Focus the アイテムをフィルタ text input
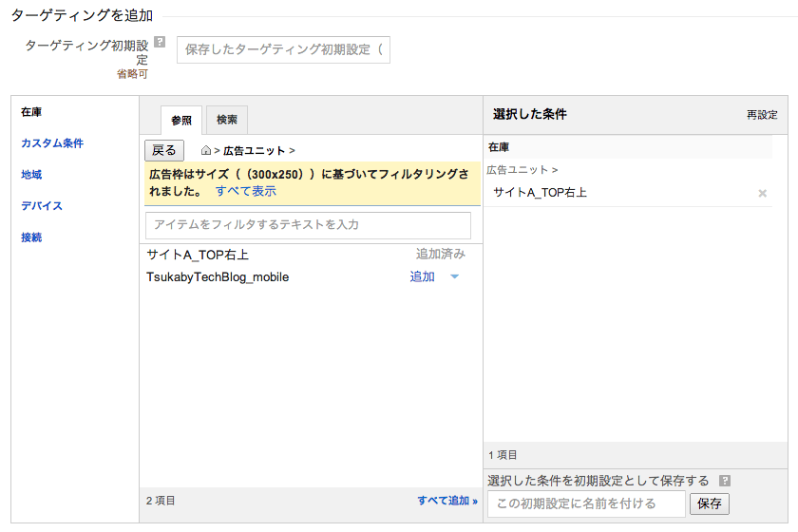 click(308, 225)
